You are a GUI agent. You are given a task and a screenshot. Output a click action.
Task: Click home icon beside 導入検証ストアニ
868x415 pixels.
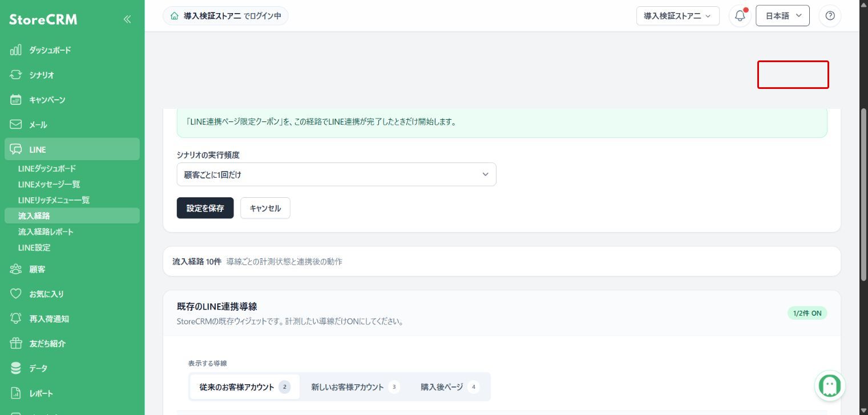point(174,16)
